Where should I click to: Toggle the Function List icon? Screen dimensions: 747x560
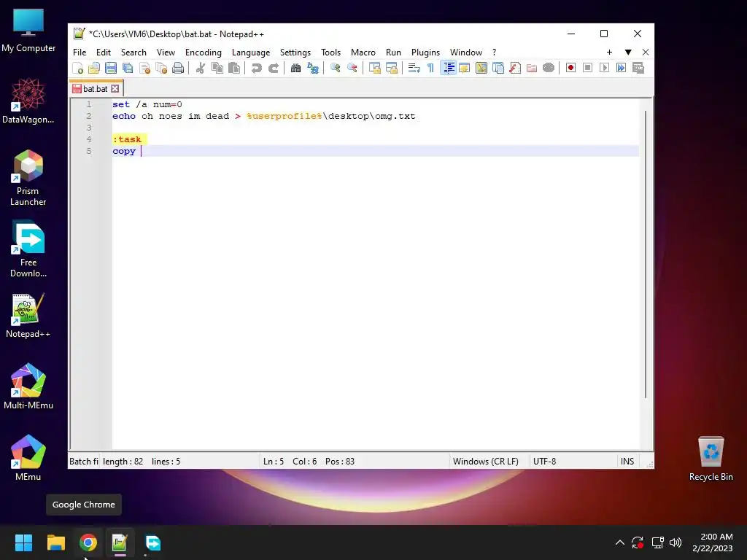tap(515, 68)
